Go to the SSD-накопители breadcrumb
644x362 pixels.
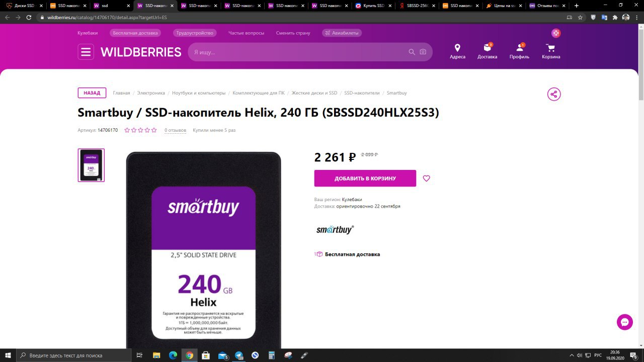pyautogui.click(x=362, y=93)
